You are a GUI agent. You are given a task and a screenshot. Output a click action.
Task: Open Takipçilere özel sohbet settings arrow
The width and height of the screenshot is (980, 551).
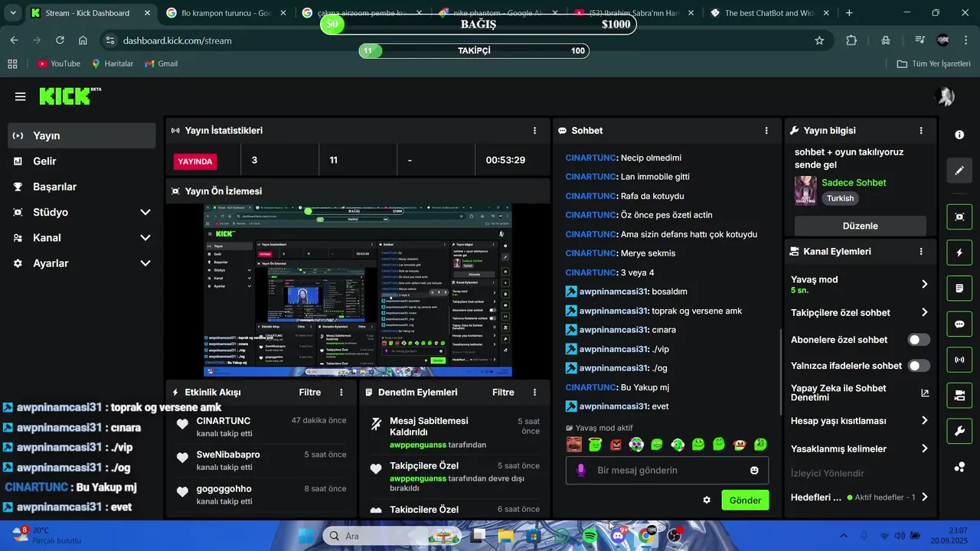pyautogui.click(x=924, y=312)
